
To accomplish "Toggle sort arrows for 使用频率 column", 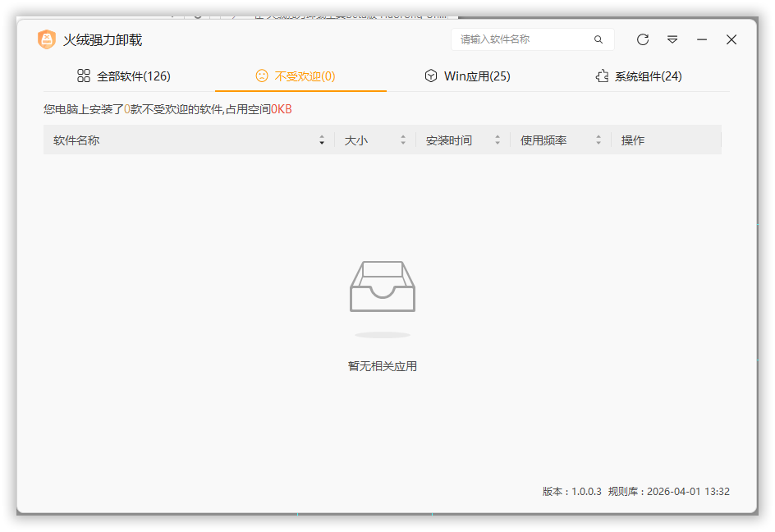I will [x=598, y=140].
